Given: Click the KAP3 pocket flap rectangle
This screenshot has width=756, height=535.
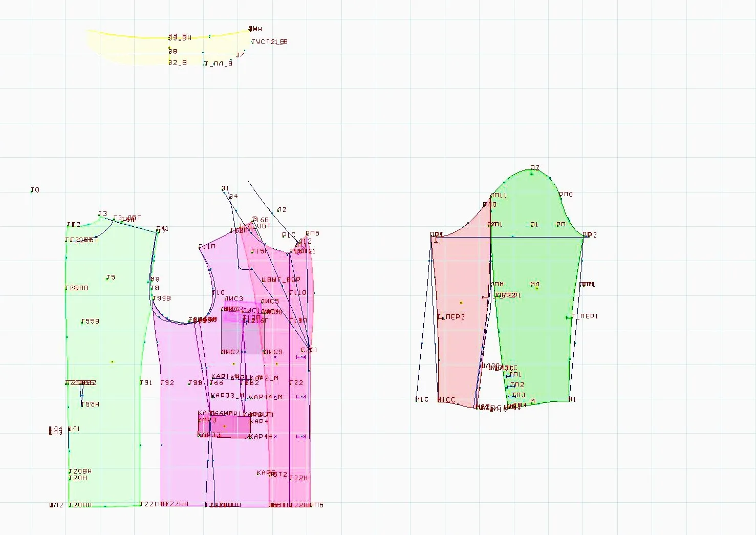Looking at the screenshot, I should pos(225,426).
